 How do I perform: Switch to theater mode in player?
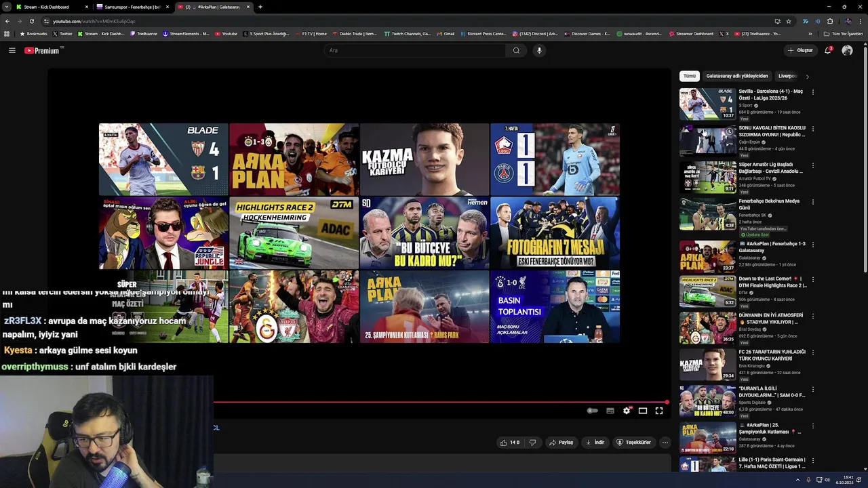[643, 411]
